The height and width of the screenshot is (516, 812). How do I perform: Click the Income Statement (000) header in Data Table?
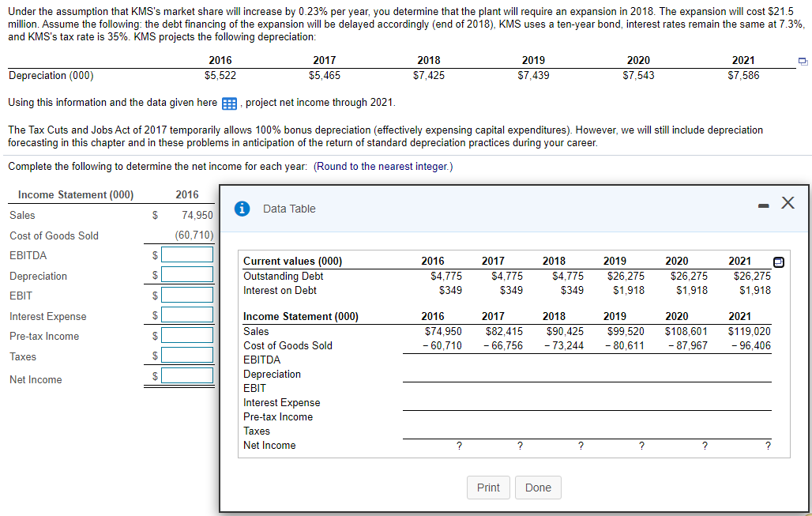(x=301, y=317)
